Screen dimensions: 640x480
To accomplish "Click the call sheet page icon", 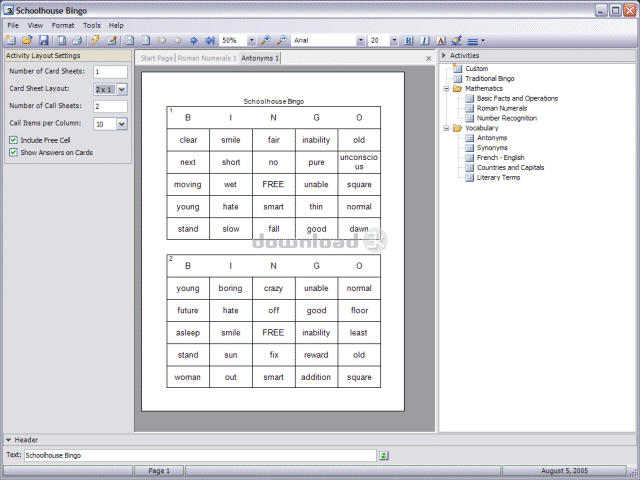I will [146, 40].
